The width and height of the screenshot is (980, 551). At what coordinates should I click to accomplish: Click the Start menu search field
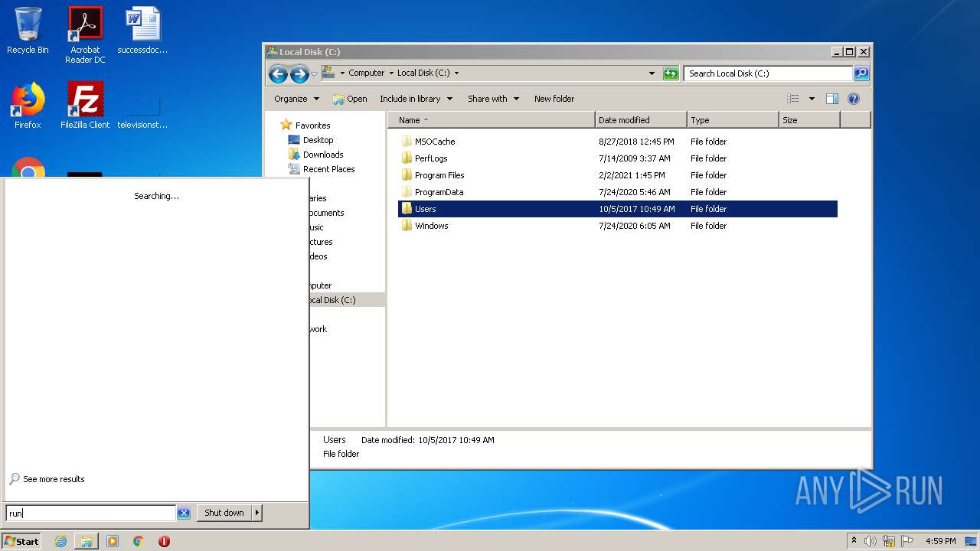point(91,514)
